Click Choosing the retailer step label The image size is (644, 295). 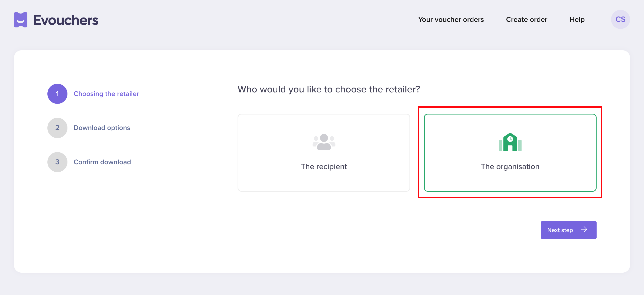point(106,94)
